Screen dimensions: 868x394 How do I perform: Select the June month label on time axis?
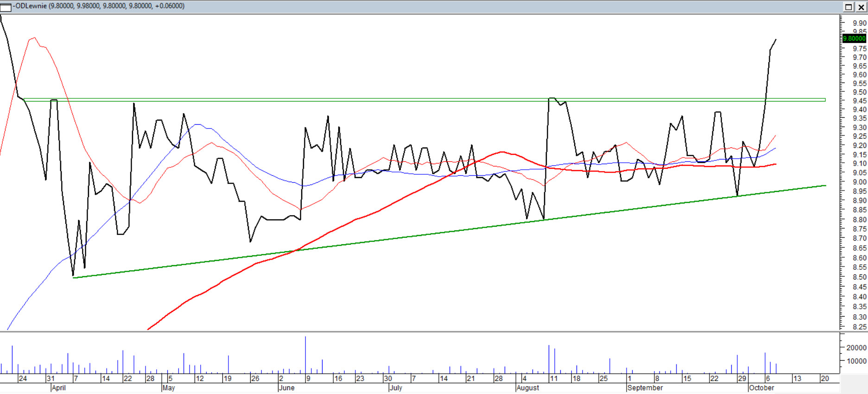286,388
